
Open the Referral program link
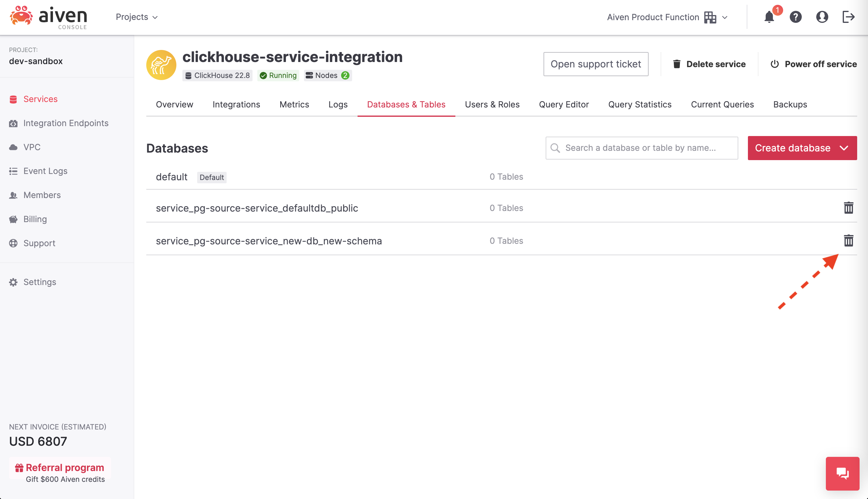64,467
